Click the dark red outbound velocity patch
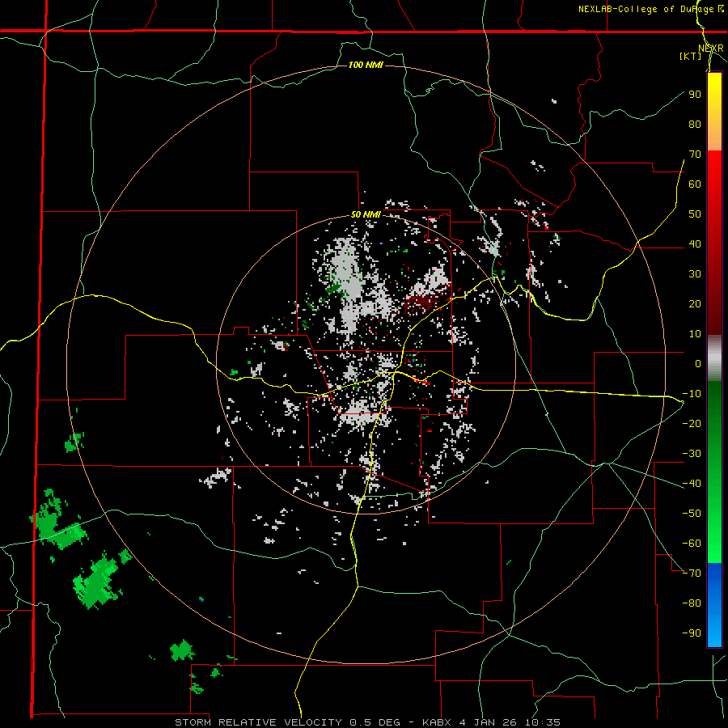Screen dimensions: 728x728 tap(420, 303)
